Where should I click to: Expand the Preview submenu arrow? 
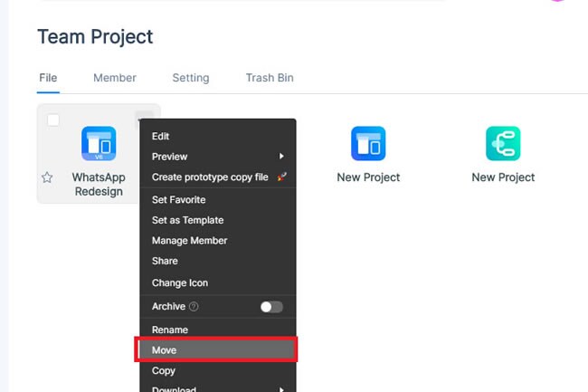(281, 157)
